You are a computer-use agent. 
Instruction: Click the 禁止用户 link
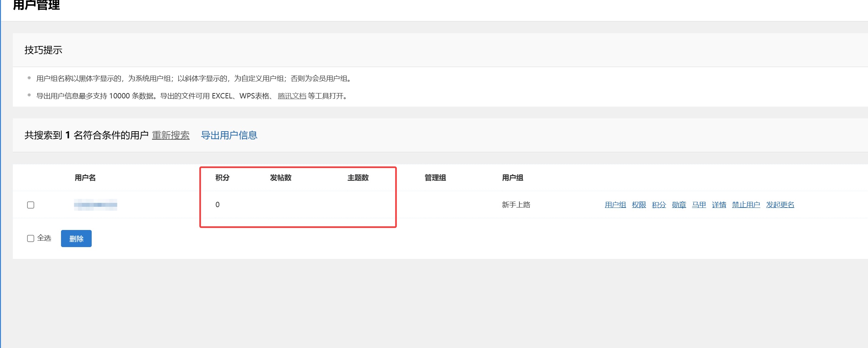coord(745,205)
